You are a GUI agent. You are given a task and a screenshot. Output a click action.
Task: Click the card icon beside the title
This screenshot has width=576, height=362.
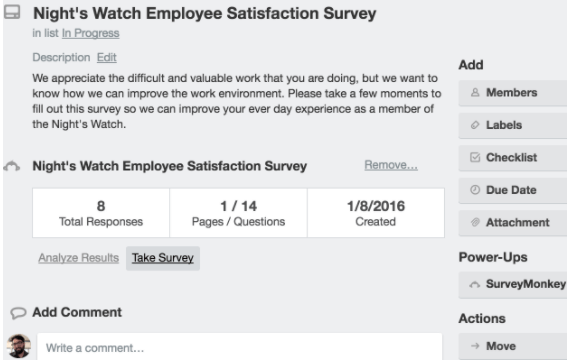click(x=12, y=12)
